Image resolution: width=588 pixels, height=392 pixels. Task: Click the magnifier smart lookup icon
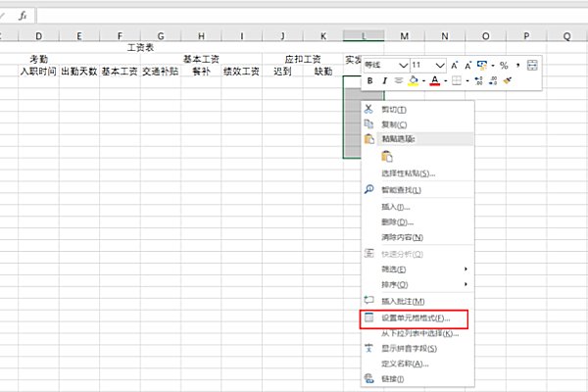coord(369,189)
